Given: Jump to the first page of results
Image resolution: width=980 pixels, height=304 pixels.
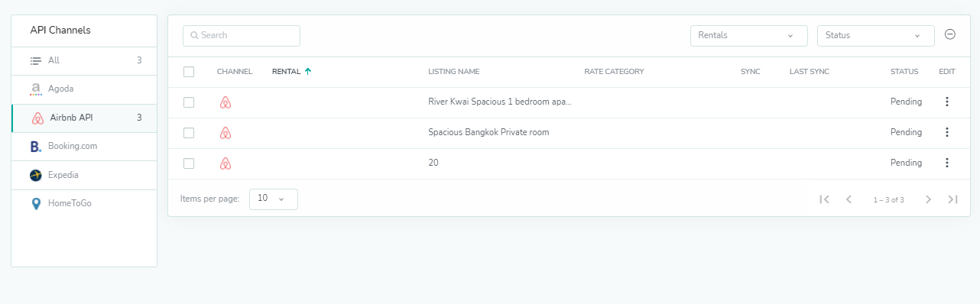Looking at the screenshot, I should pyautogui.click(x=824, y=199).
